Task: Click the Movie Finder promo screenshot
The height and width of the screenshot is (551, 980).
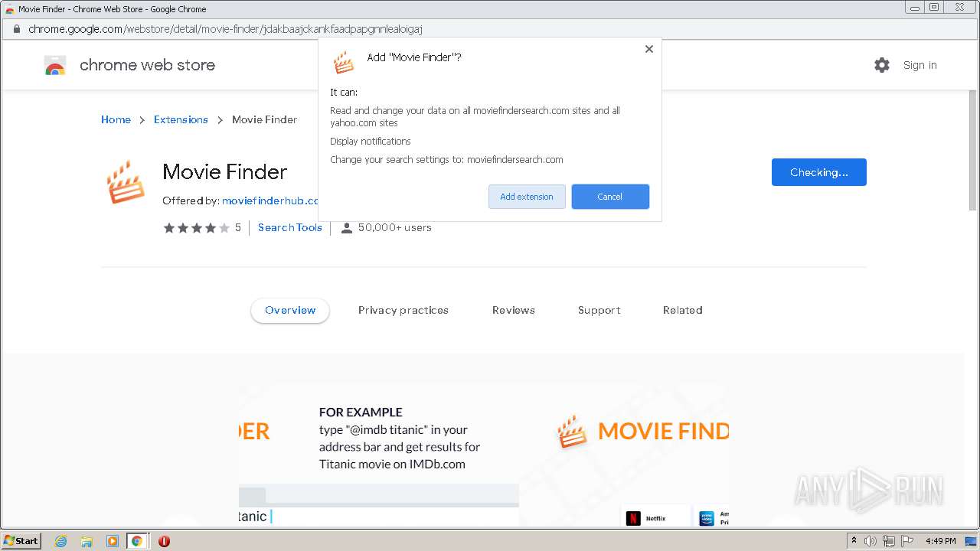Action: tap(484, 455)
